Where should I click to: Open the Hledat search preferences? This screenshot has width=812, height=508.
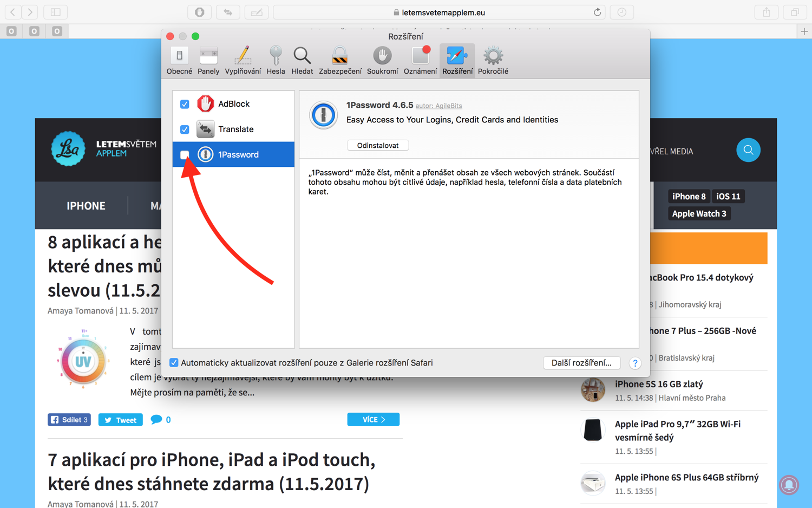point(302,61)
